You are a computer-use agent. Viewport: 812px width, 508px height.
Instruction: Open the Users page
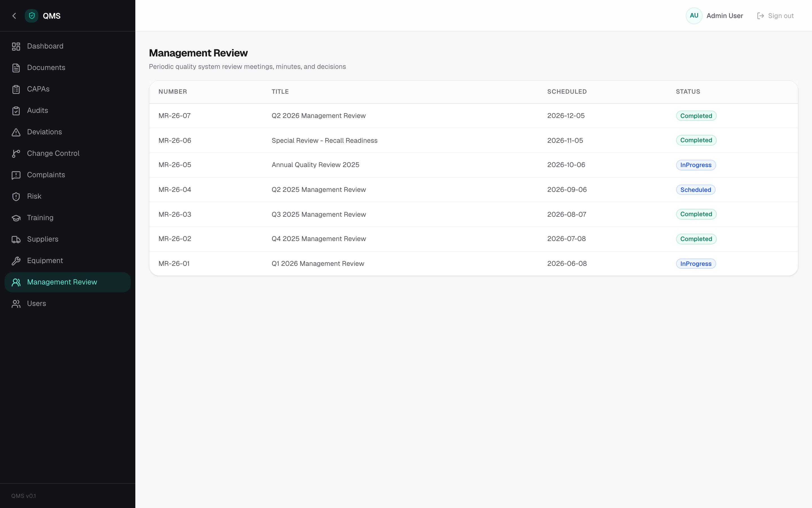coord(67,304)
